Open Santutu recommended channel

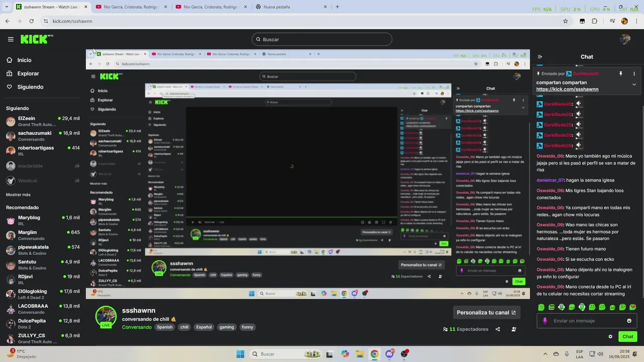pos(43,264)
